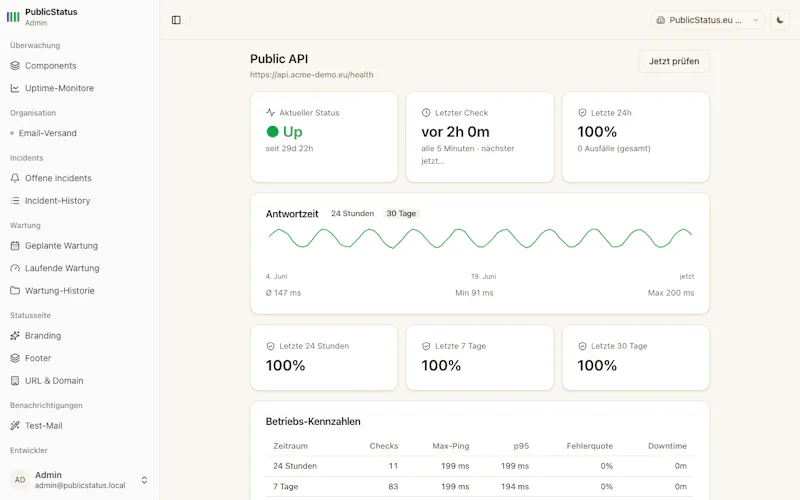Click the Components layers icon
Screen dimensions: 800x500
(15, 65)
